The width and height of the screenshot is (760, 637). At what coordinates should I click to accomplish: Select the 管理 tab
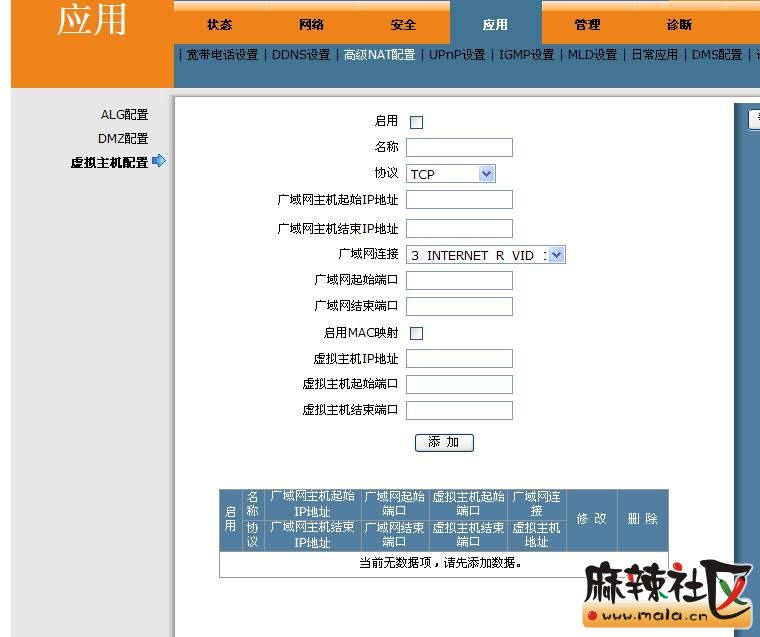coord(587,24)
